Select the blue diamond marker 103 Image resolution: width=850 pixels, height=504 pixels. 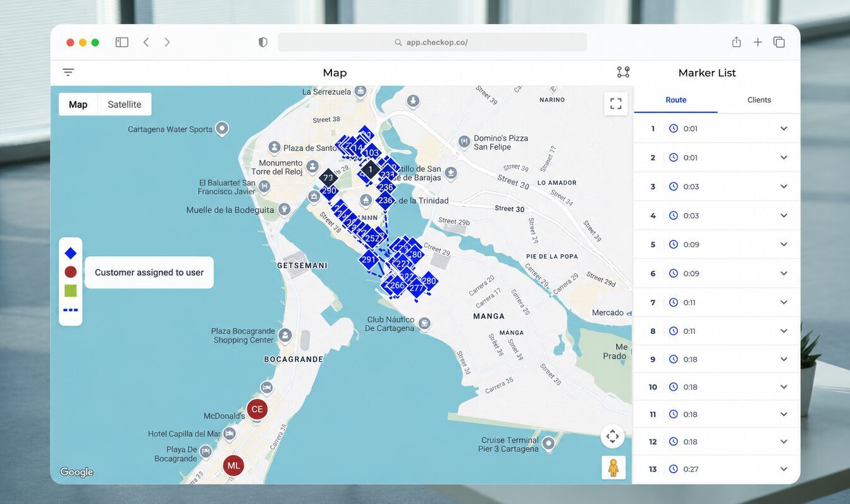pos(371,153)
